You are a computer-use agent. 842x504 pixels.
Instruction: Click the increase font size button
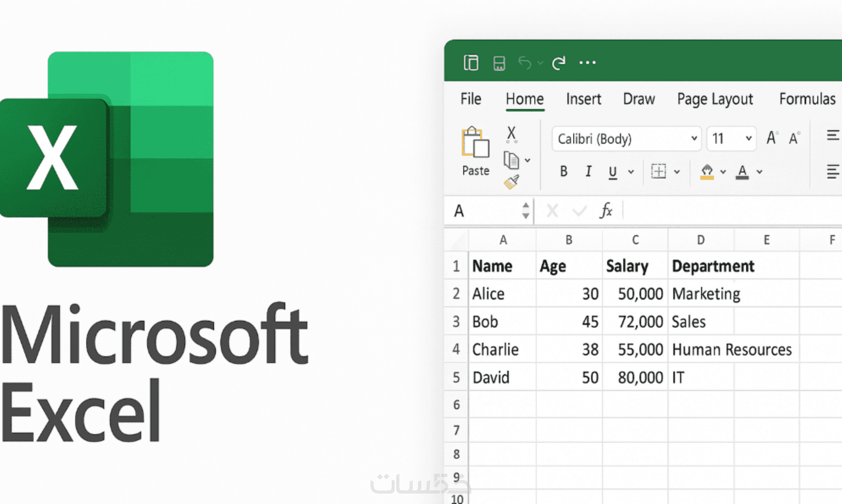tap(772, 138)
